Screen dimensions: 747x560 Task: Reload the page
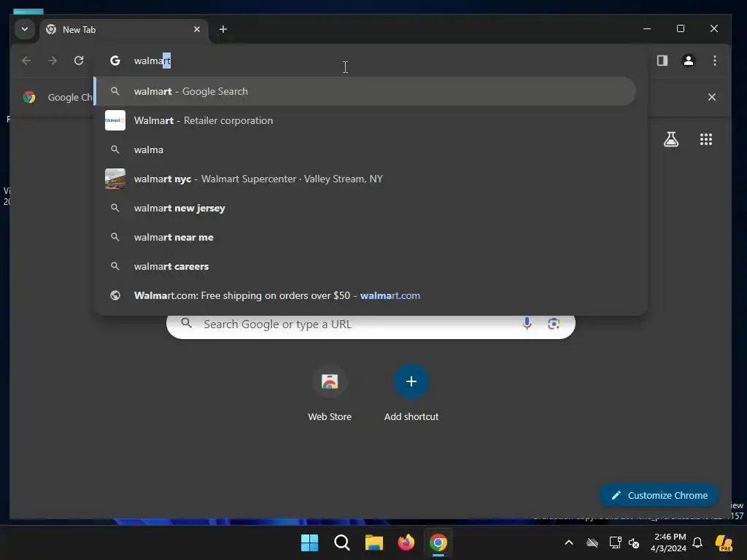[x=79, y=61]
